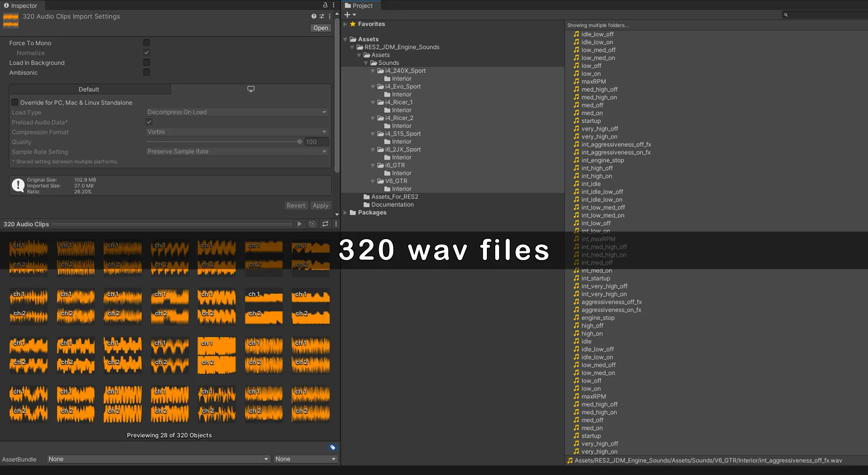
Task: Open the AssetBundle None dropdown
Action: pyautogui.click(x=158, y=459)
